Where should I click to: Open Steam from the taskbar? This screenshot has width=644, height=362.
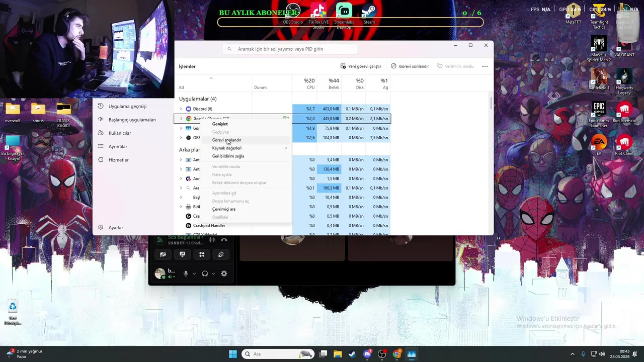352,354
